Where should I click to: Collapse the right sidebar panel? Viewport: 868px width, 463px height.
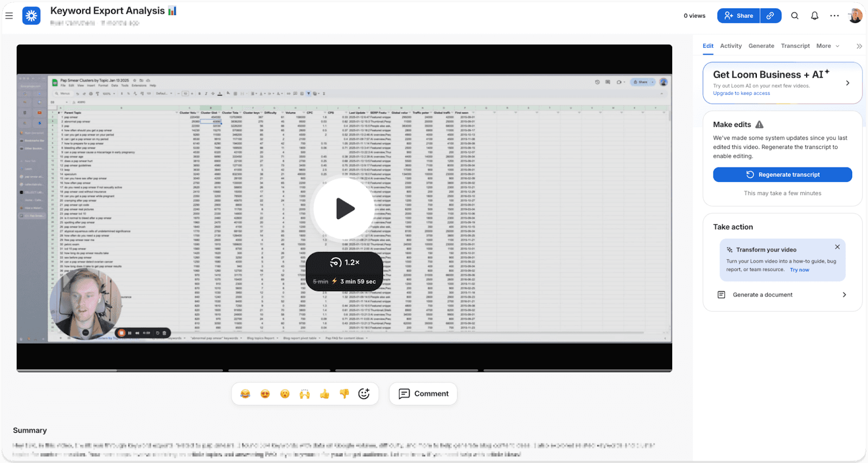[859, 46]
